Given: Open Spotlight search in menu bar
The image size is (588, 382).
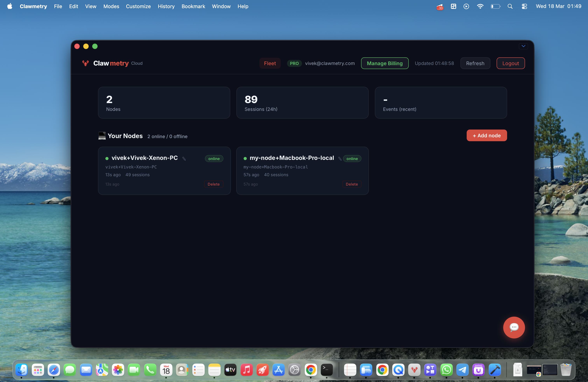Looking at the screenshot, I should (x=510, y=6).
